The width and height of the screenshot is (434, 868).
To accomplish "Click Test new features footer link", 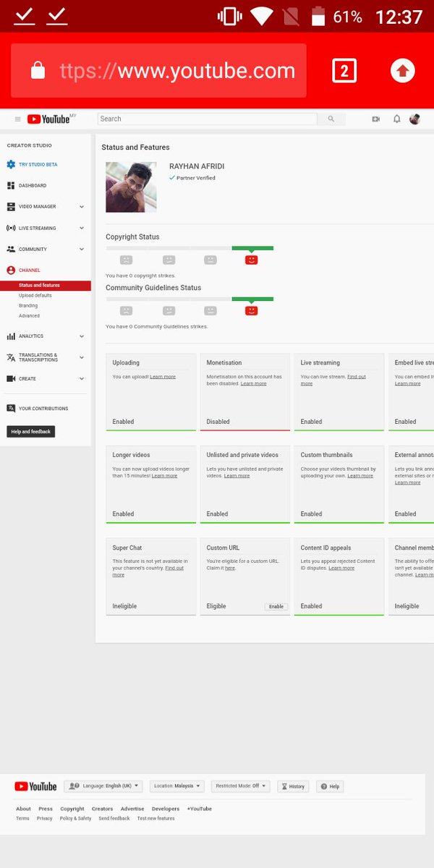I will click(156, 818).
